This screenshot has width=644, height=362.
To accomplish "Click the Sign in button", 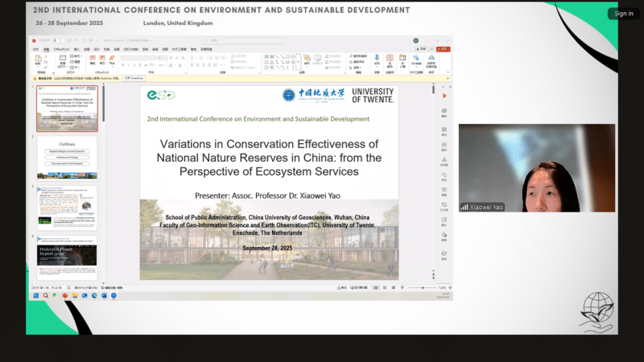I will 623,14.
